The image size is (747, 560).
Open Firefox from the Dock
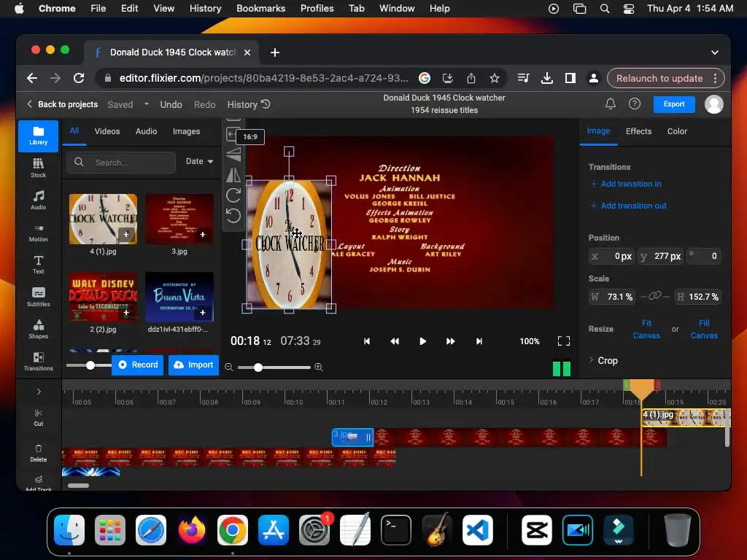pyautogui.click(x=192, y=530)
